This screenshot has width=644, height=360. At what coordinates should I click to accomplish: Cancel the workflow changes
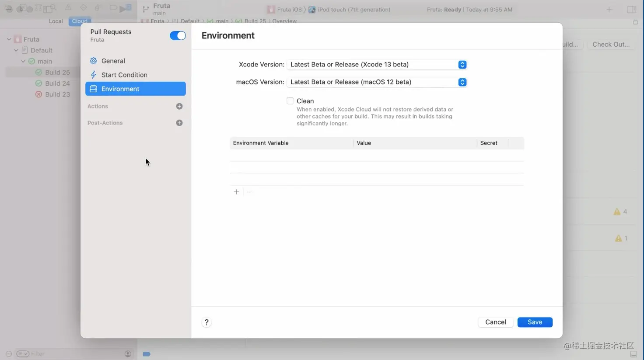[496, 322]
